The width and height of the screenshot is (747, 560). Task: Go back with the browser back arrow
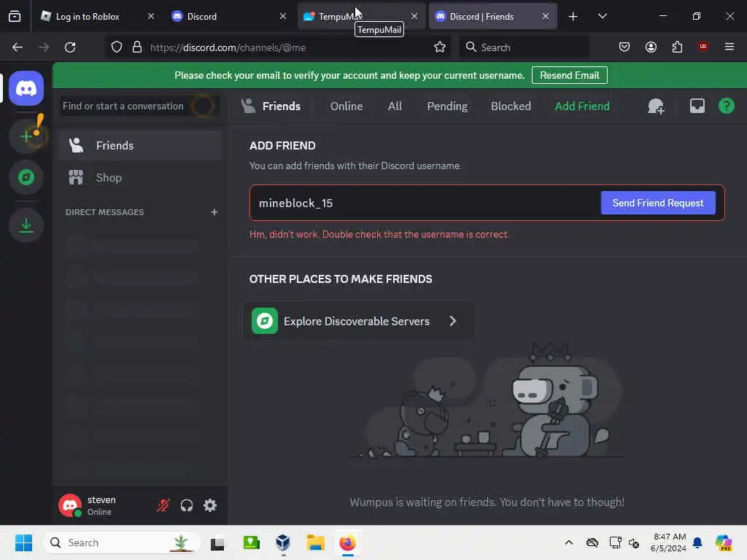[x=18, y=47]
